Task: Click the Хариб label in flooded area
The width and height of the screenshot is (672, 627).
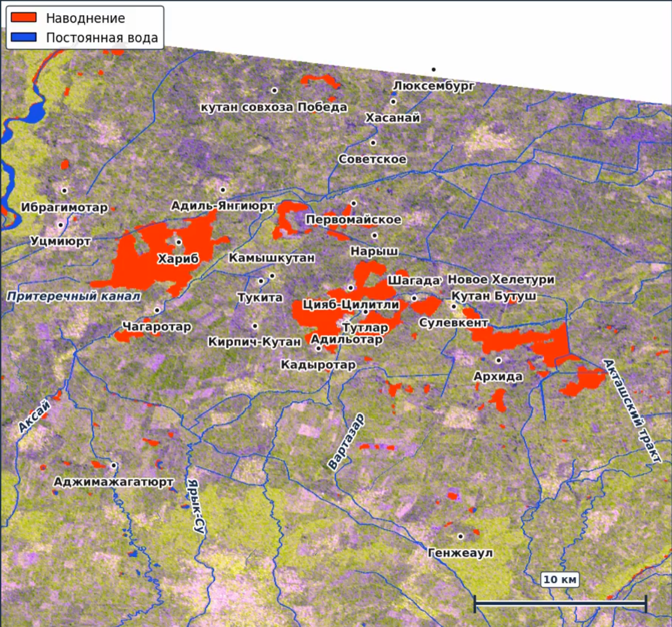Action: point(178,259)
